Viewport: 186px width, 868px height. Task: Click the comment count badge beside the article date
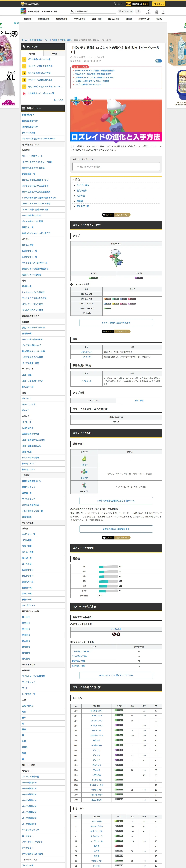(x=158, y=61)
